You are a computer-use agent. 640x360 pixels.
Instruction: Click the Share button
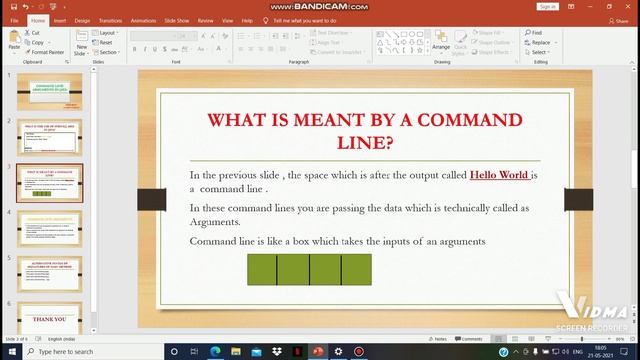(618, 21)
